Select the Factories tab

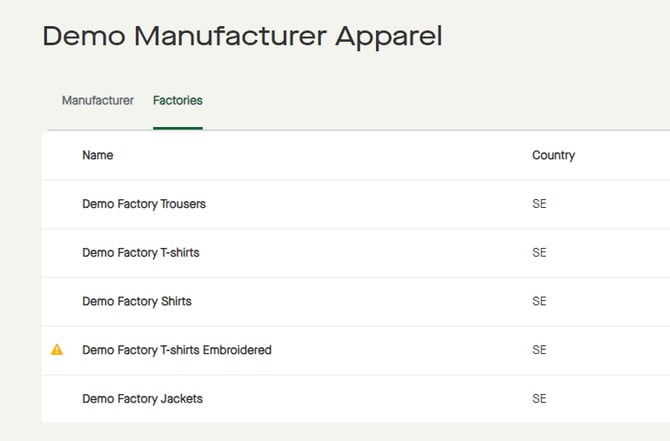point(178,101)
